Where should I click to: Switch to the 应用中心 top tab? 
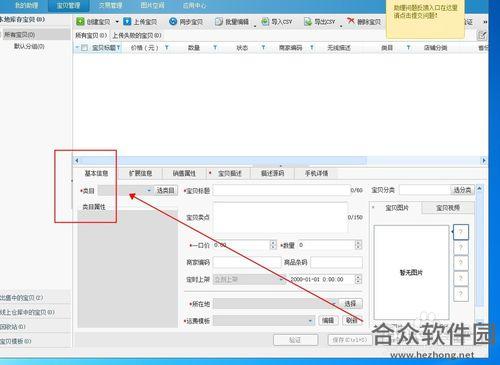(x=194, y=6)
